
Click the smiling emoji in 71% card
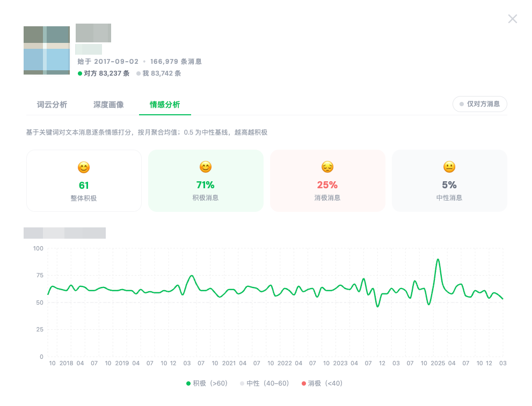(206, 167)
